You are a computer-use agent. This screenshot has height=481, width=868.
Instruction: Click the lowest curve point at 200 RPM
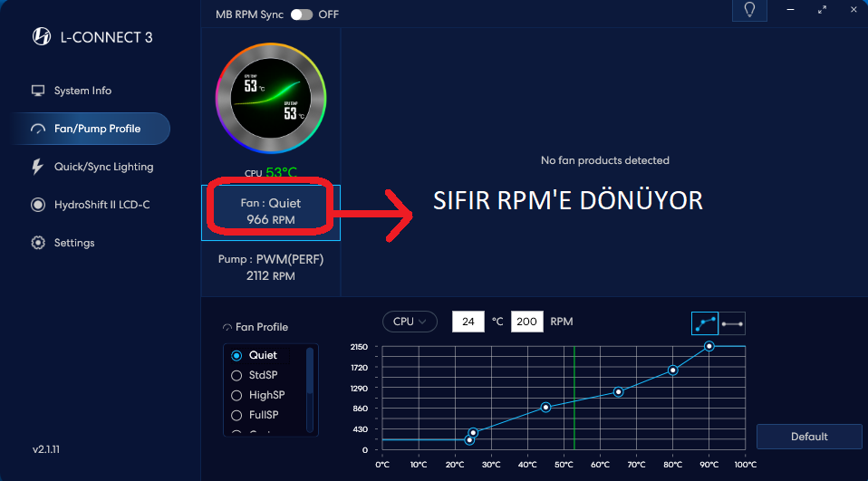click(x=469, y=440)
